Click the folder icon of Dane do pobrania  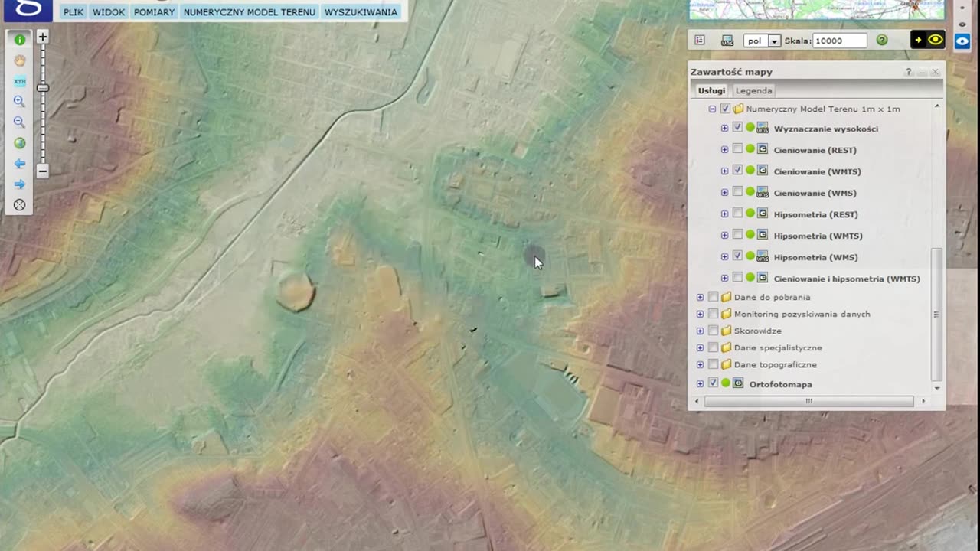coord(726,297)
